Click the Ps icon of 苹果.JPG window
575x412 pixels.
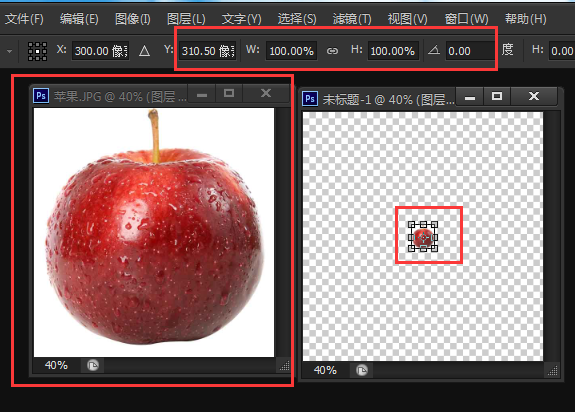(x=41, y=96)
